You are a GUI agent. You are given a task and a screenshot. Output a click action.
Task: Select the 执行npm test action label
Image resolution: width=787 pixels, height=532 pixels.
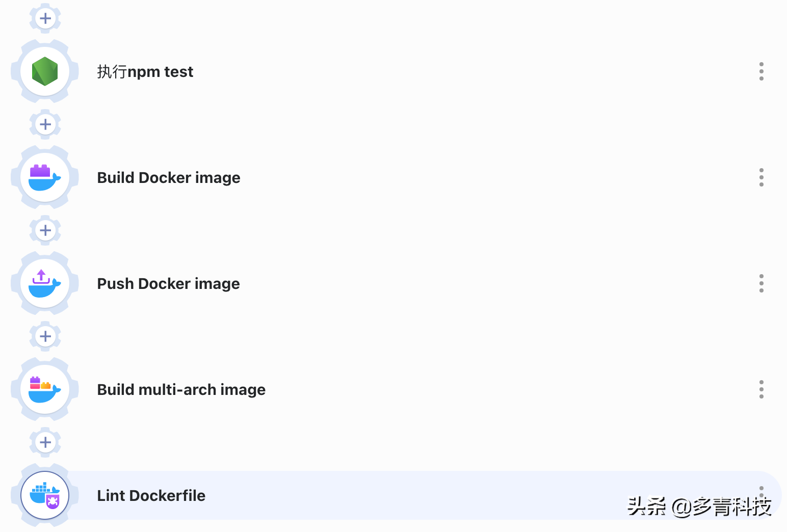145,72
